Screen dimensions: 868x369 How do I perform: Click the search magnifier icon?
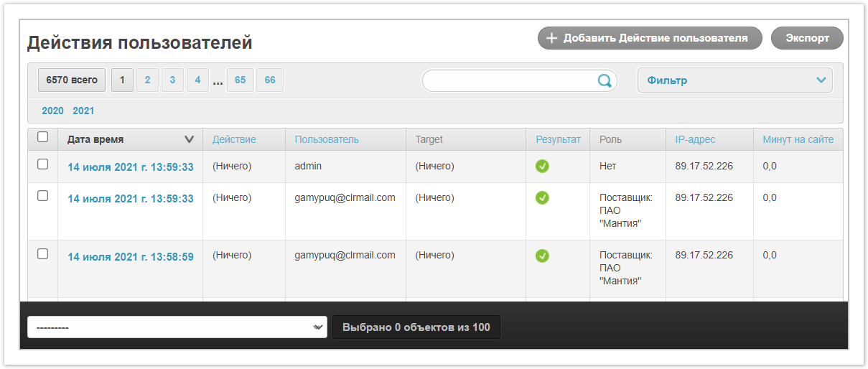pos(605,81)
